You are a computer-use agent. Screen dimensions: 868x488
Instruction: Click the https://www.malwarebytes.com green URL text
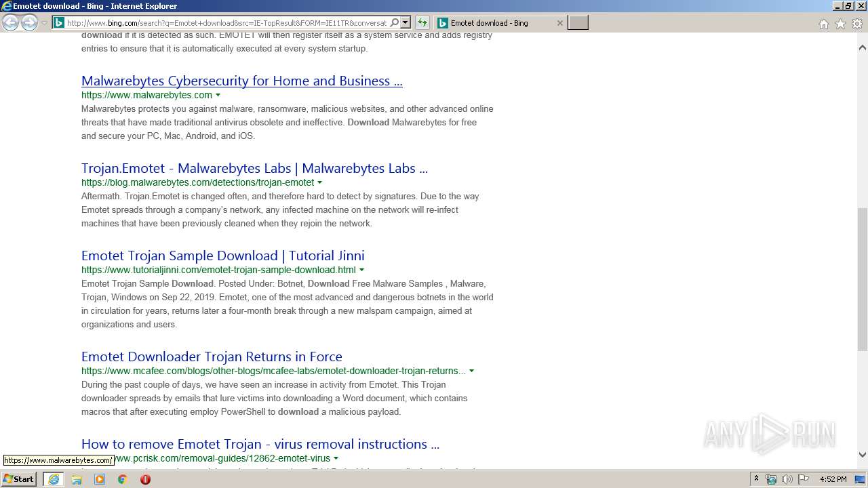coord(146,95)
